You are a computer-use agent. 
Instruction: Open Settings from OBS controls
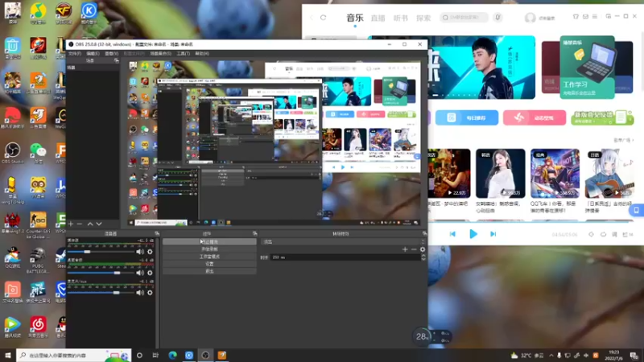(x=209, y=264)
